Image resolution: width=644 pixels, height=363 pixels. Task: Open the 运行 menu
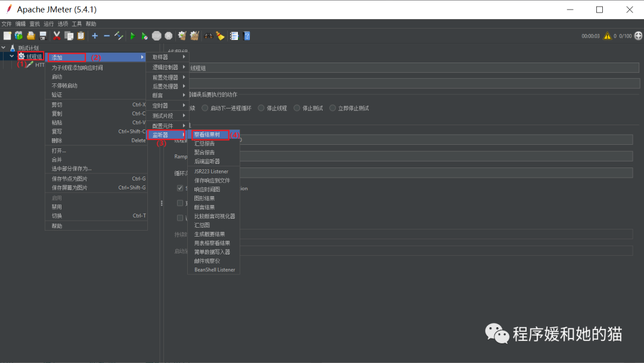click(48, 24)
